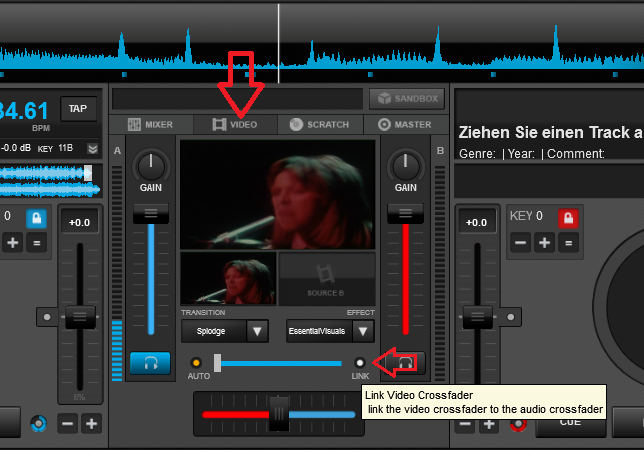Click the KEY 11B label
This screenshot has width=644, height=450.
(x=55, y=148)
